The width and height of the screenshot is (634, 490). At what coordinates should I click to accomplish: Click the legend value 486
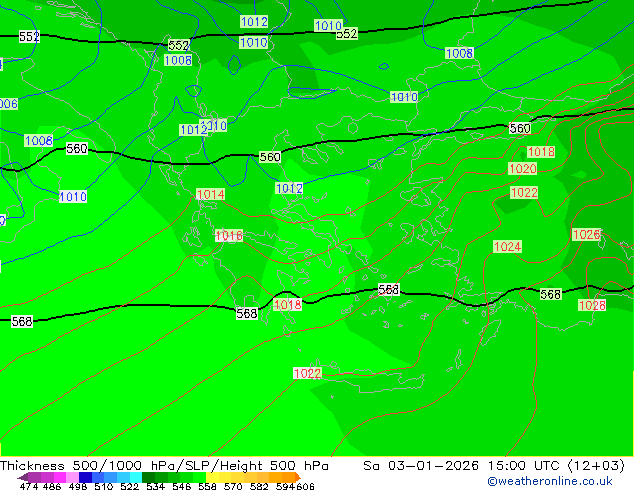[52, 486]
